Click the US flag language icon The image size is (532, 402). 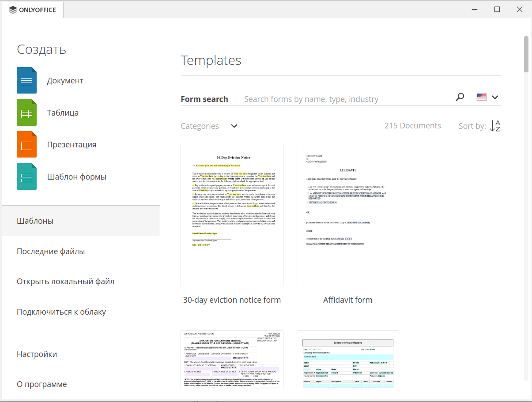(481, 98)
